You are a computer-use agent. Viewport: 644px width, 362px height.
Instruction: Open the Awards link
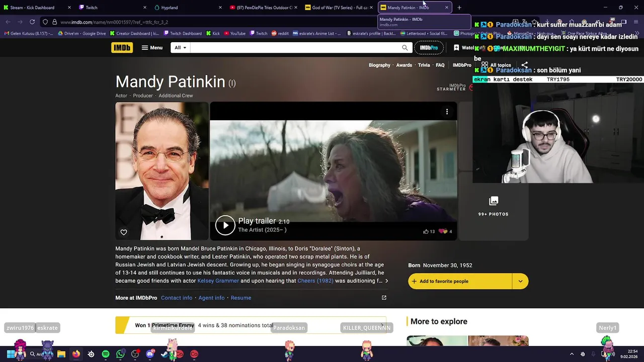point(404,65)
